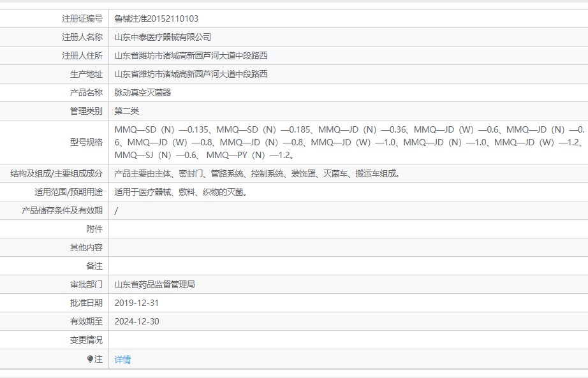Screen dimensions: 588x378
Task: Click the 注册证编号 label
Action: click(x=82, y=18)
